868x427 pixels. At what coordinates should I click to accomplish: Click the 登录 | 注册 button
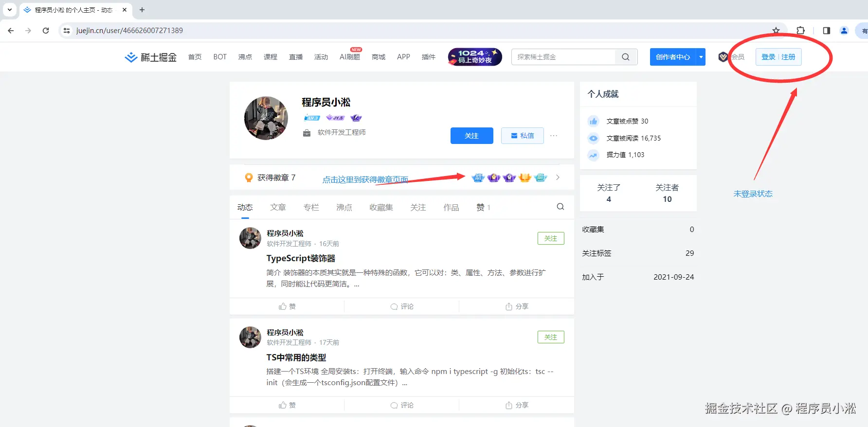tap(778, 57)
